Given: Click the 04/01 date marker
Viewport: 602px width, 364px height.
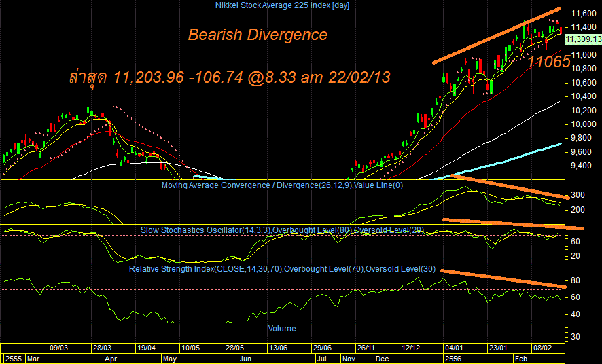Looking at the screenshot, I should tap(454, 348).
